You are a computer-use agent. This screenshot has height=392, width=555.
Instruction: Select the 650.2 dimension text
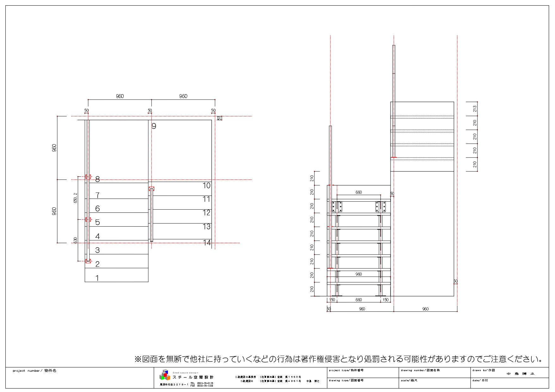[x=75, y=198]
